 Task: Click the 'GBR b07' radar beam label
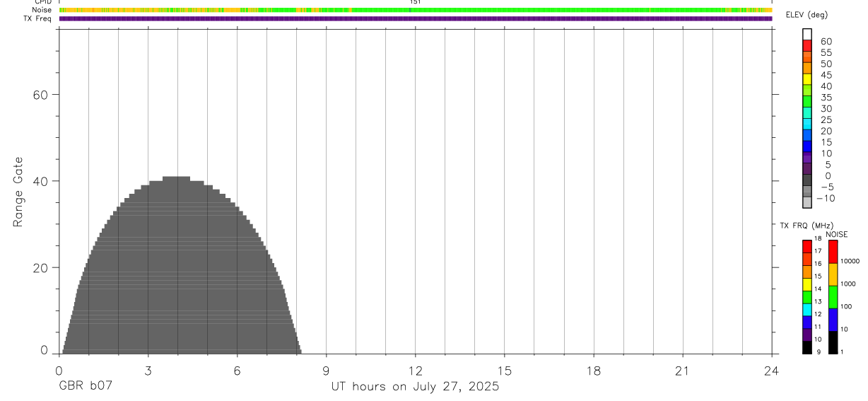85,386
